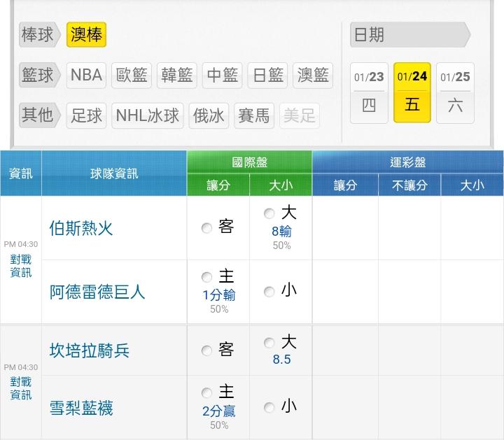Select the 俄冰 hockey league
The height and width of the screenshot is (440, 504).
209,115
